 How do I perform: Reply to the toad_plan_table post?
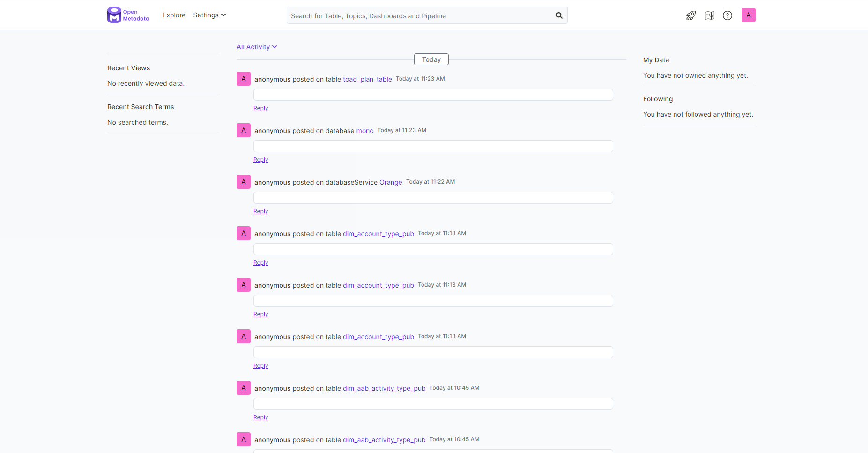pyautogui.click(x=261, y=108)
